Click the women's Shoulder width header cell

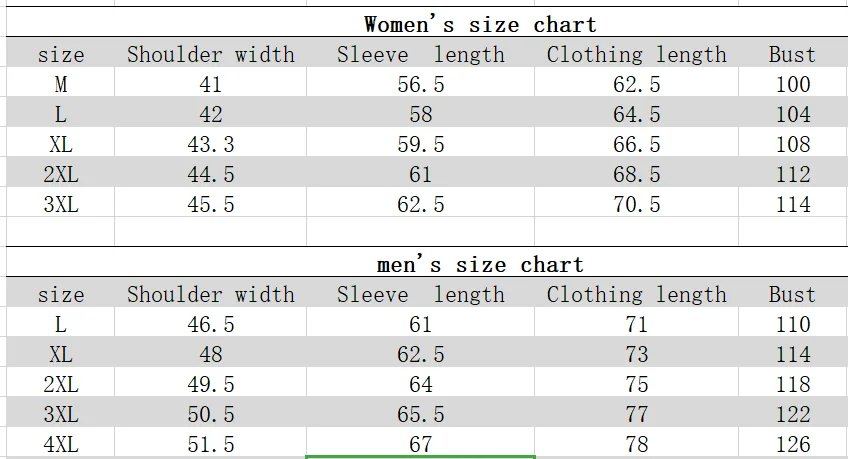[211, 55]
